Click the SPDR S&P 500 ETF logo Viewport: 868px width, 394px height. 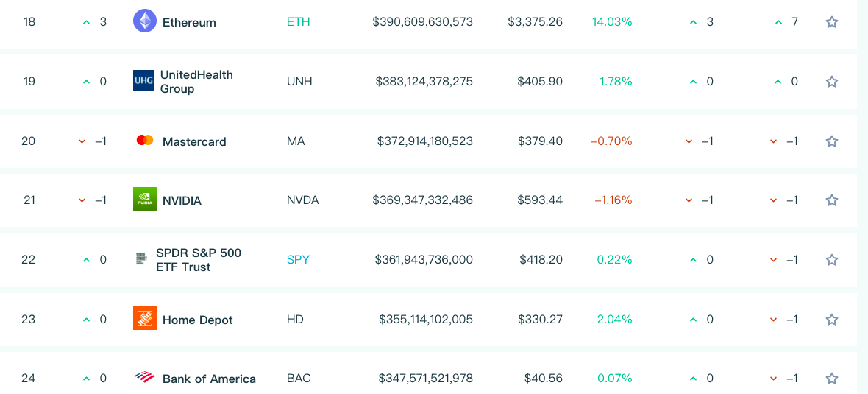tap(141, 258)
